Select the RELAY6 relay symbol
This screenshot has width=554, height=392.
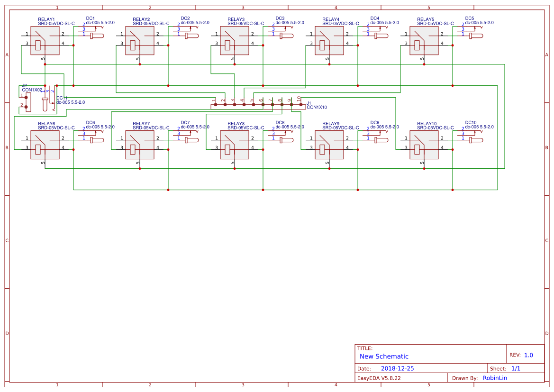point(45,145)
